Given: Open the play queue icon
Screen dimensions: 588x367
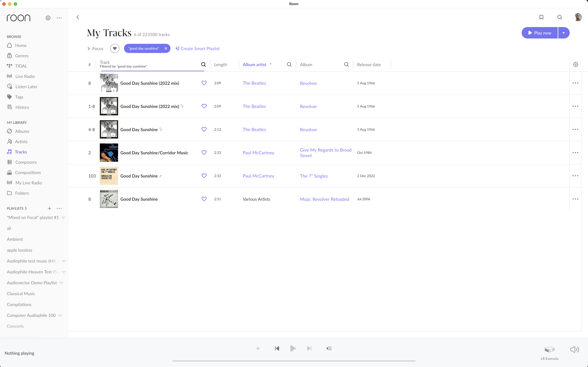Looking at the screenshot, I should (329, 349).
